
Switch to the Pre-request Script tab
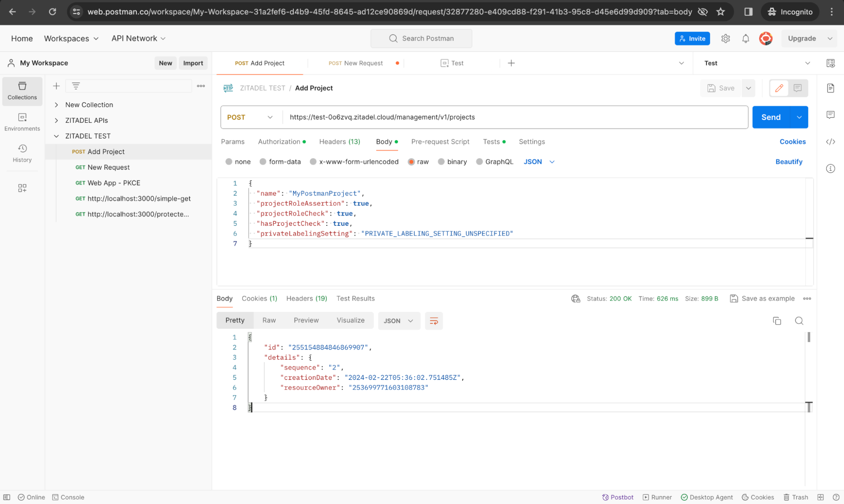440,142
